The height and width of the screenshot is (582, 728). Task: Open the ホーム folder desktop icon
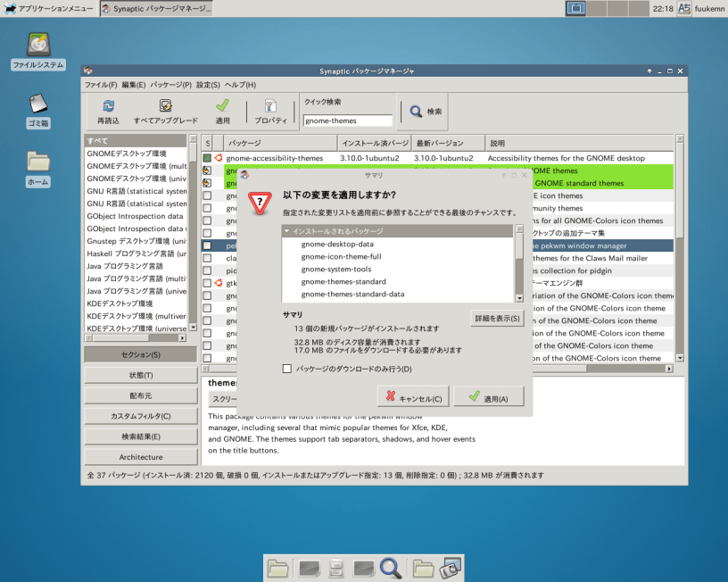pos(38,162)
